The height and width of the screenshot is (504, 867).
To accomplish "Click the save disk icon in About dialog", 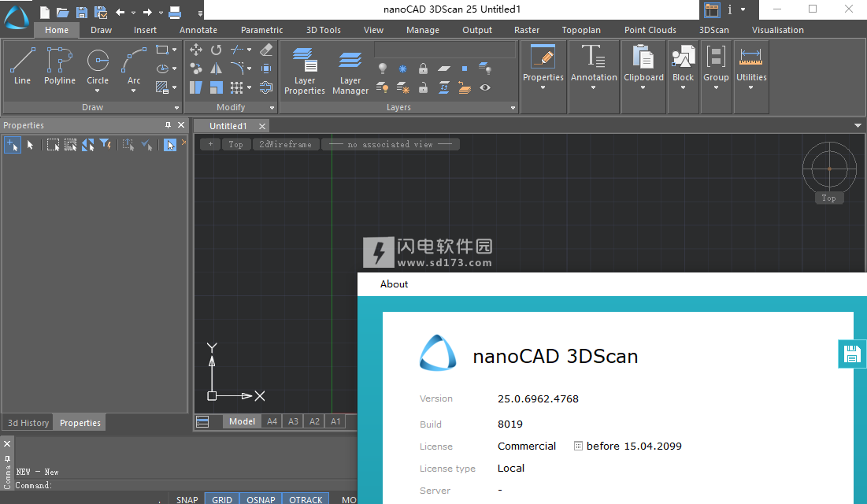I will tap(851, 354).
